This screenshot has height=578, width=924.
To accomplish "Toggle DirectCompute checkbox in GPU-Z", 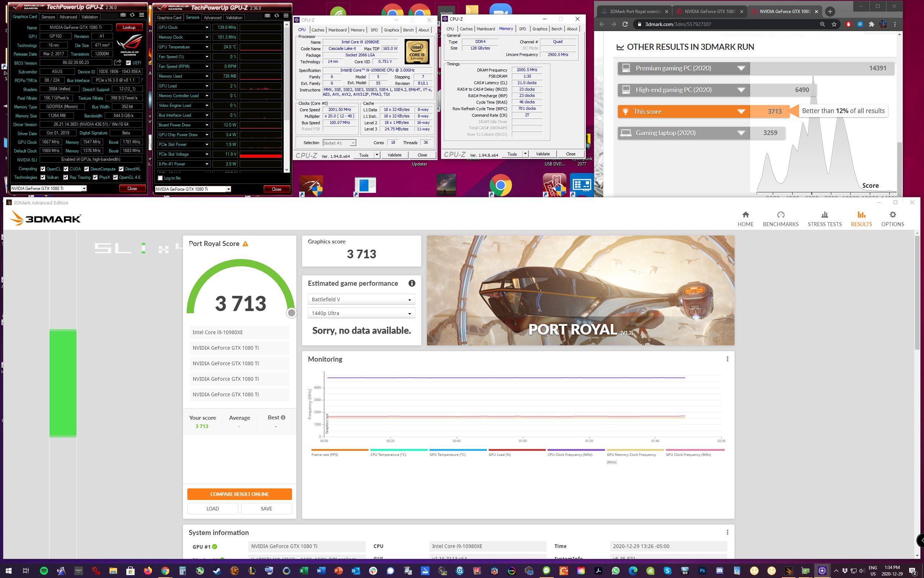I will pos(87,169).
